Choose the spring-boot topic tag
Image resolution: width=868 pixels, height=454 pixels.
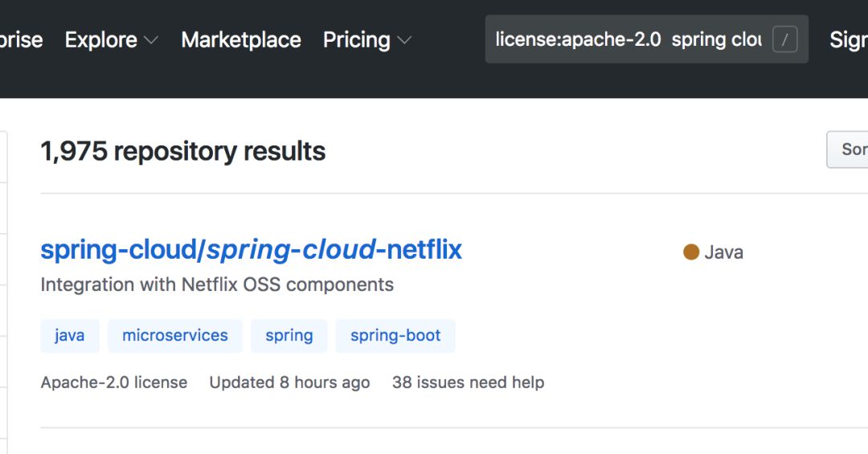pyautogui.click(x=395, y=336)
